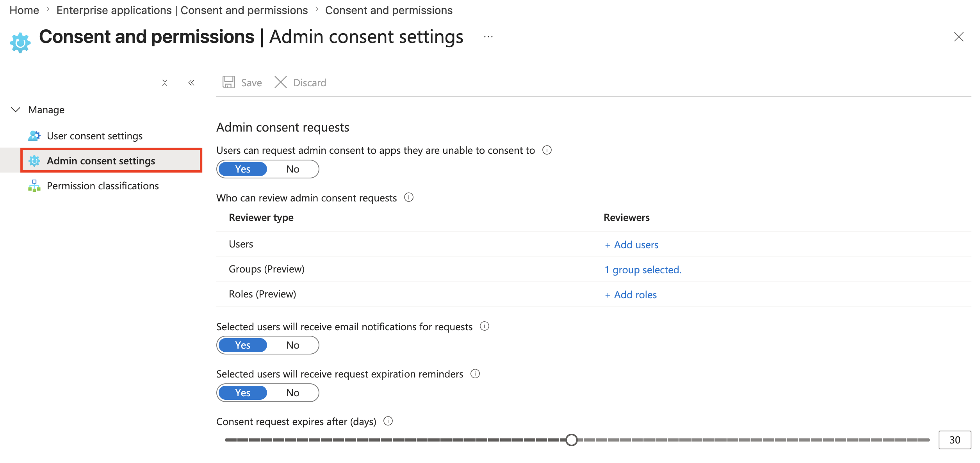980x463 pixels.
Task: Click the Admin consent settings gear icon
Action: click(x=34, y=161)
